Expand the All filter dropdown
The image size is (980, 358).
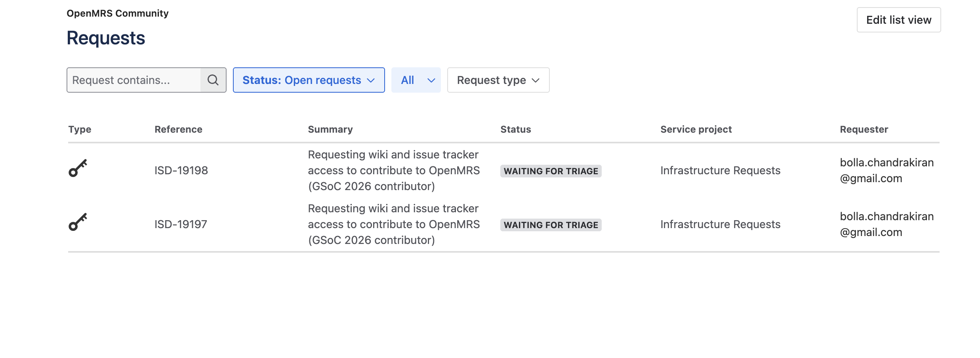pos(416,80)
